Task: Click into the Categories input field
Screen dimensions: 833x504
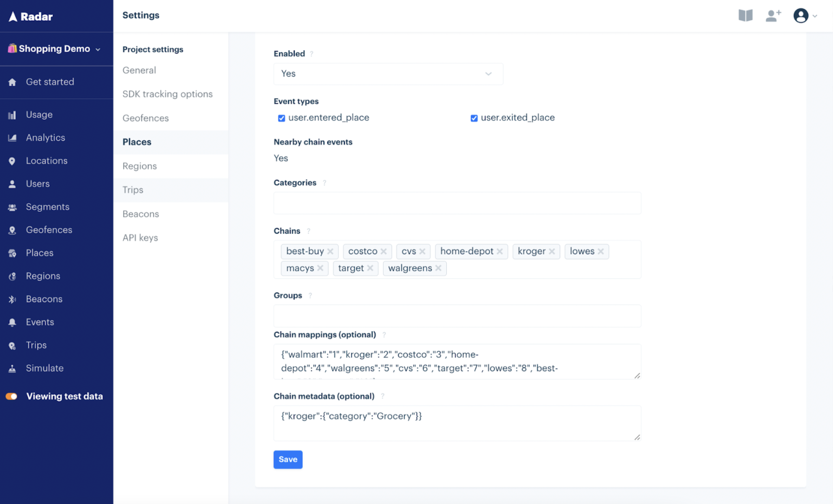Action: point(457,203)
